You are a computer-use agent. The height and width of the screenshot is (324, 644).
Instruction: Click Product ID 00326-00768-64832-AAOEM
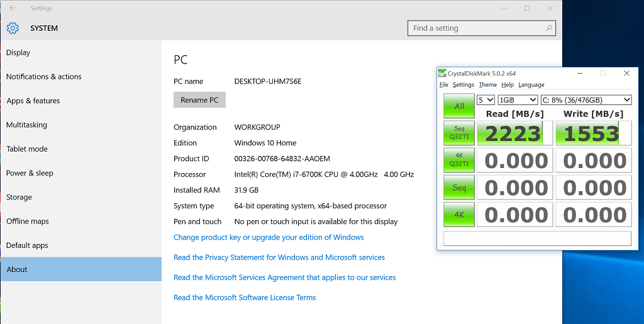[282, 159]
